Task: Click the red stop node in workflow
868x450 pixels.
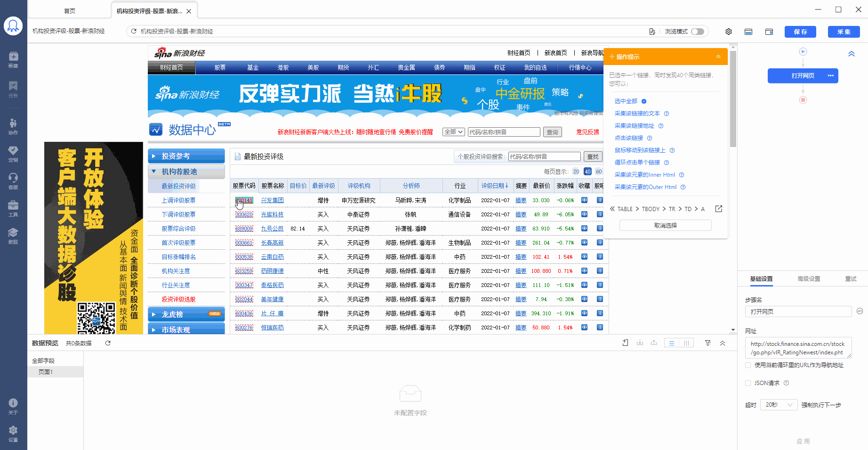Action: 803,100
